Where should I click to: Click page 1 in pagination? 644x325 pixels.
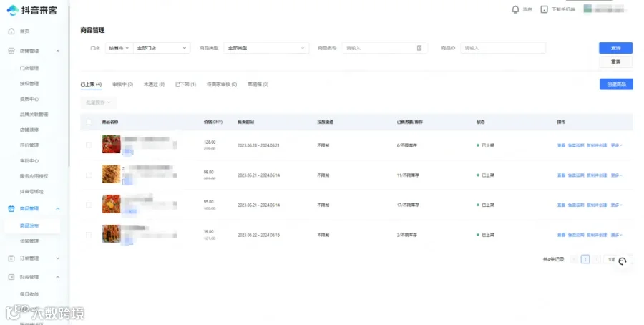point(585,259)
